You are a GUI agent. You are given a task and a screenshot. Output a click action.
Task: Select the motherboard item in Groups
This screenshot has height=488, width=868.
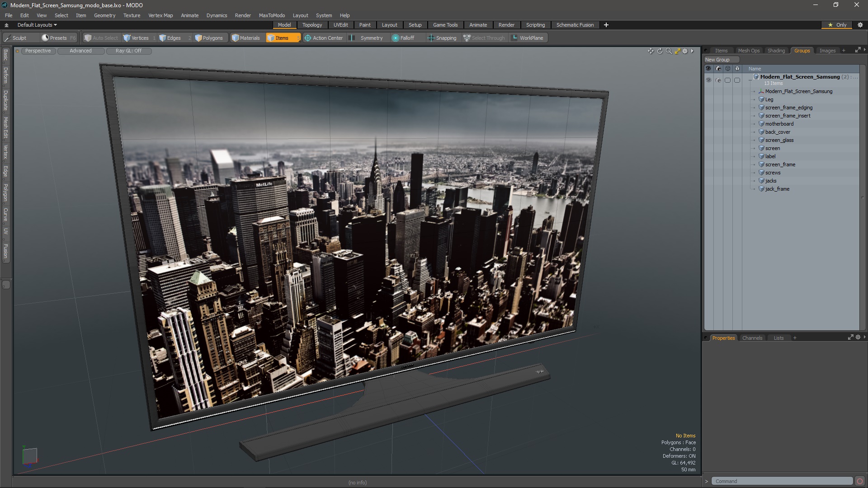pos(779,124)
